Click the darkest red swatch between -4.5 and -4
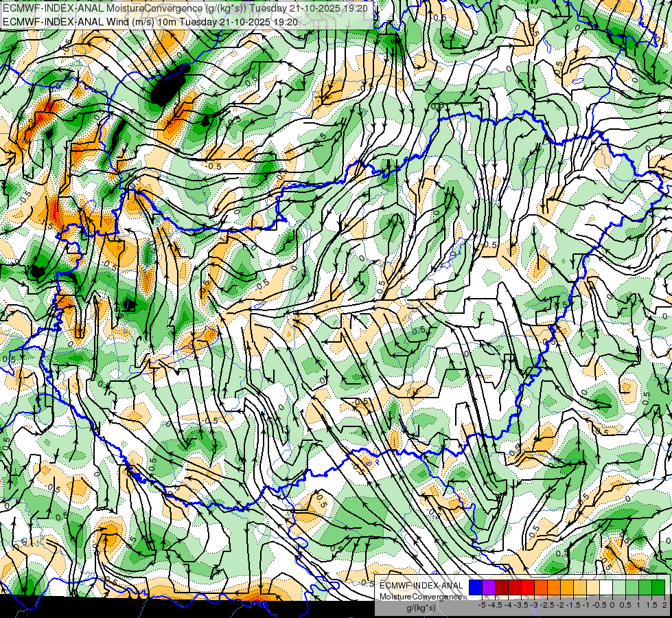The height and width of the screenshot is (618, 672). 502,588
